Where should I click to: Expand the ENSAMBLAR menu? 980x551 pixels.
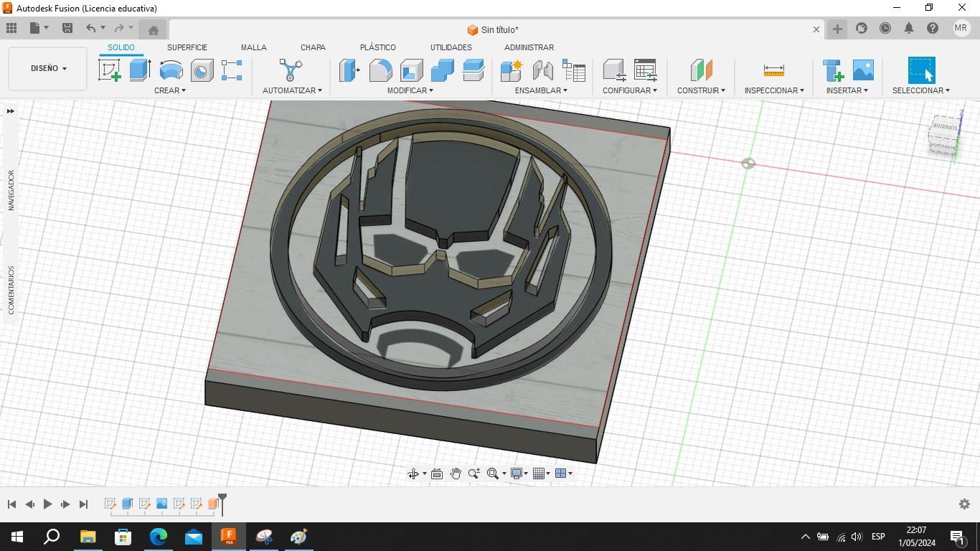pos(541,90)
